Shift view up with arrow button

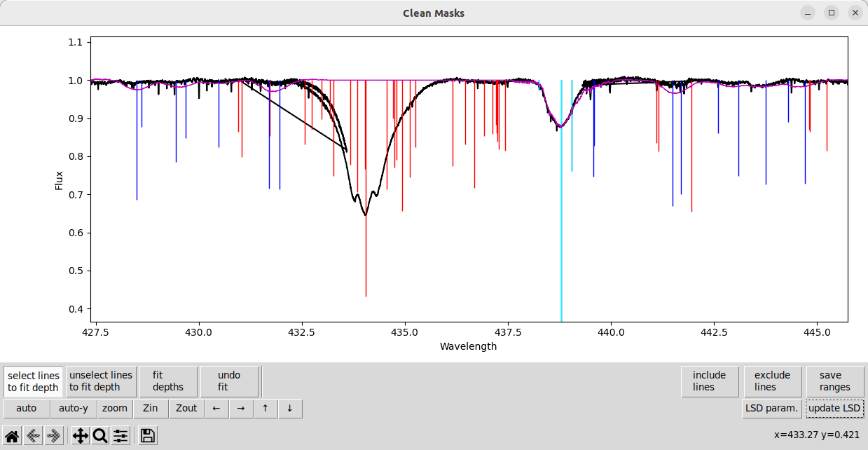click(266, 408)
